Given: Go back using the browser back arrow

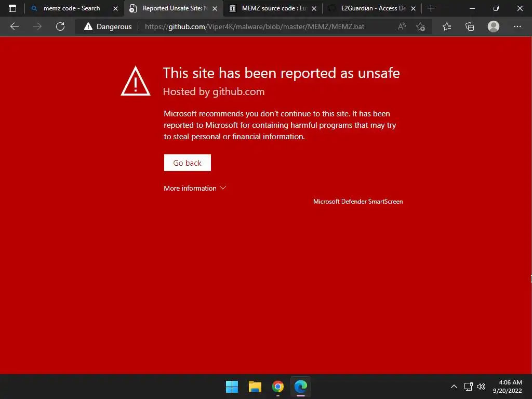Looking at the screenshot, I should (x=14, y=26).
